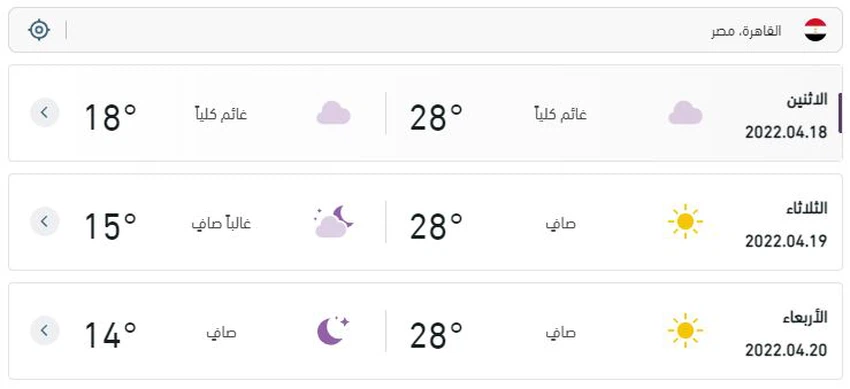850x389 pixels.
Task: Click the locate-me crosshair icon
Action: 39,30
